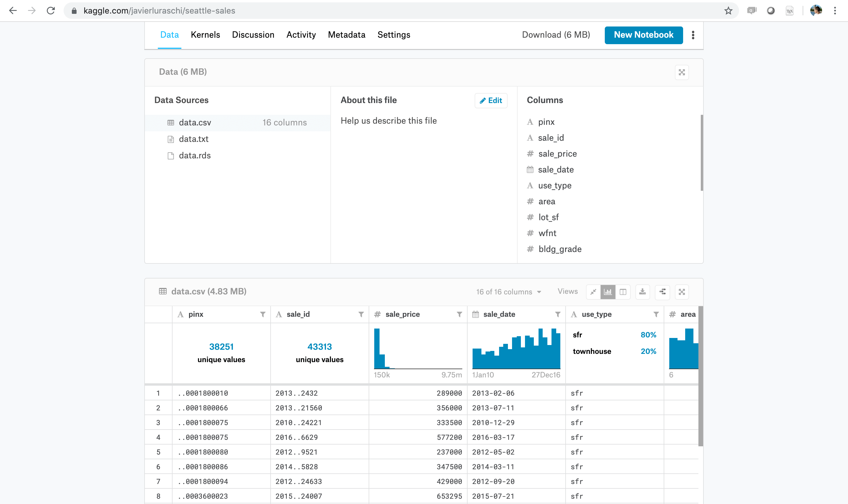
Task: Switch to compact view icon
Action: [593, 292]
